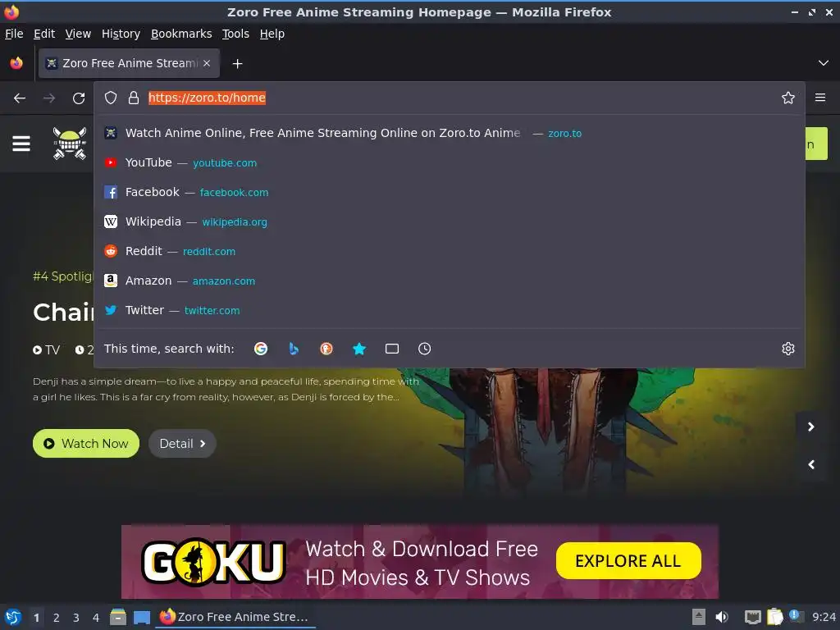Image resolution: width=840 pixels, height=630 pixels.
Task: Open the clipboard tray icon
Action: click(774, 617)
